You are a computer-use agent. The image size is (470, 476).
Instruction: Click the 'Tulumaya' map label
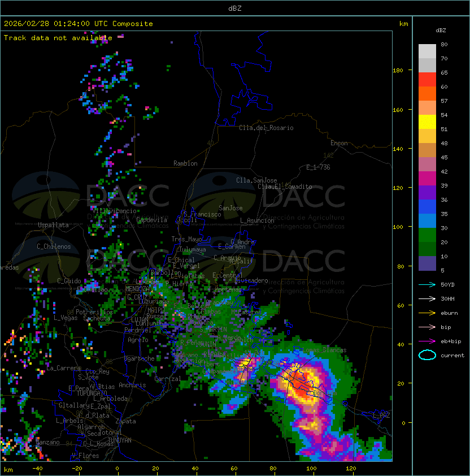tap(193, 249)
